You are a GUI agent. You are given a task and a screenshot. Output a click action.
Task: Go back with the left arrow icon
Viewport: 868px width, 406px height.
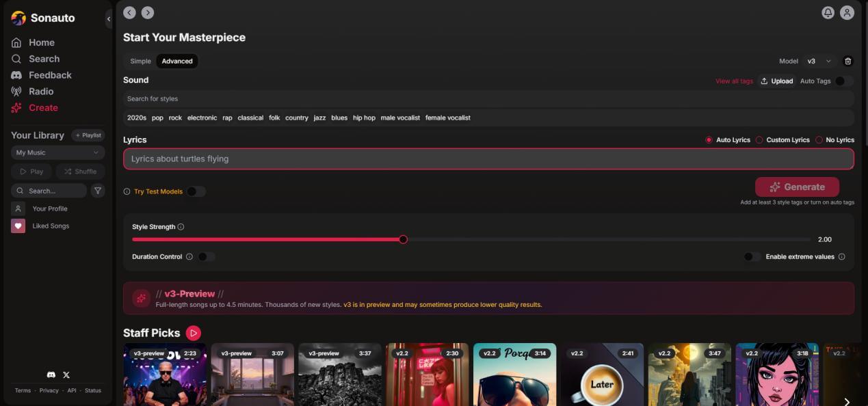[x=129, y=13]
